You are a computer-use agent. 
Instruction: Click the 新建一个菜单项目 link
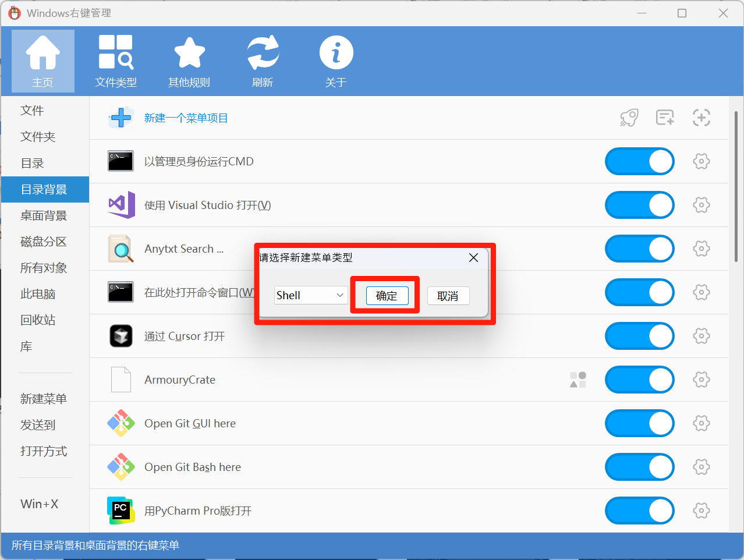pos(186,118)
